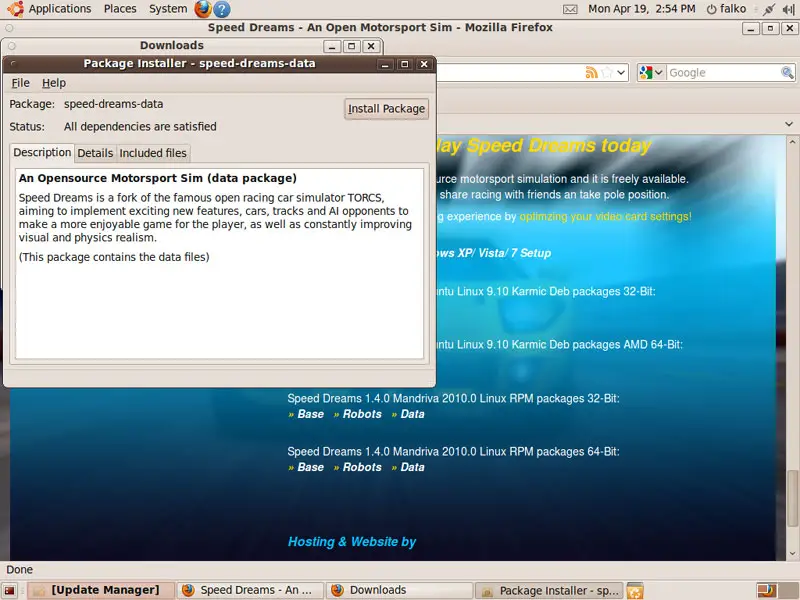800x600 pixels.
Task: Switch to Update Manager in the taskbar
Action: click(97, 590)
